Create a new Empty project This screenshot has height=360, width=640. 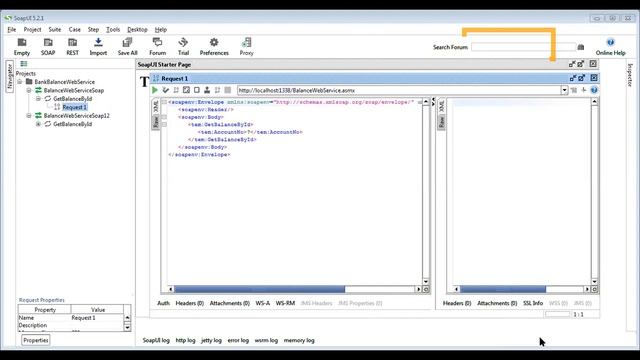click(22, 47)
